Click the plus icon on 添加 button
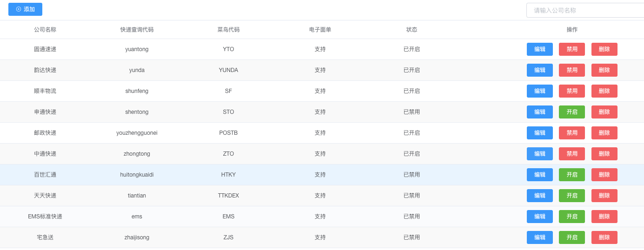 pos(19,9)
